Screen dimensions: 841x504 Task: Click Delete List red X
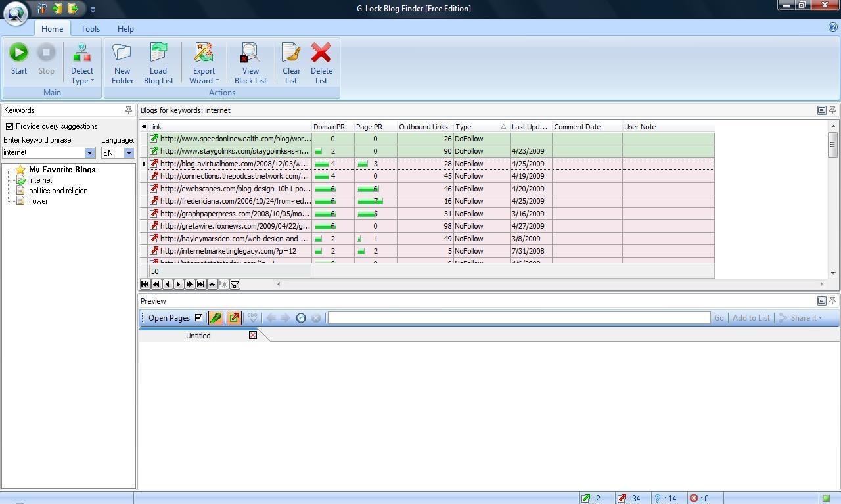click(321, 64)
